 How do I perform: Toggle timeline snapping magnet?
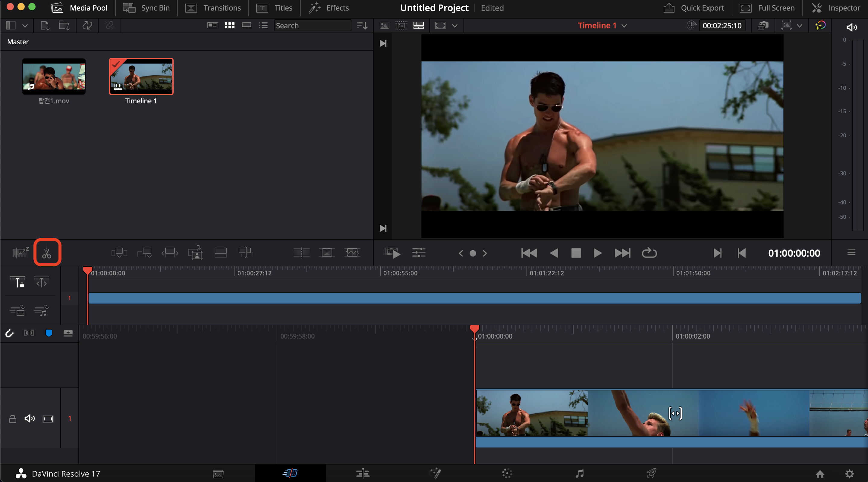[9, 333]
